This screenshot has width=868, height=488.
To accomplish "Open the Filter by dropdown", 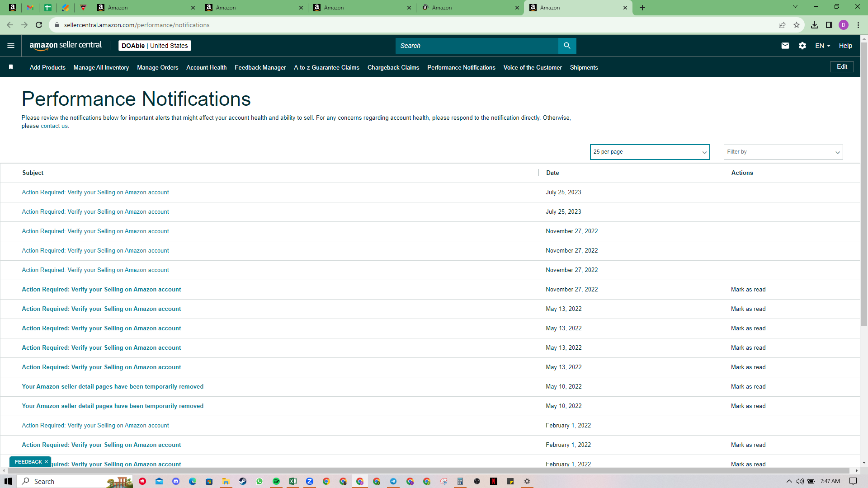I will (783, 152).
